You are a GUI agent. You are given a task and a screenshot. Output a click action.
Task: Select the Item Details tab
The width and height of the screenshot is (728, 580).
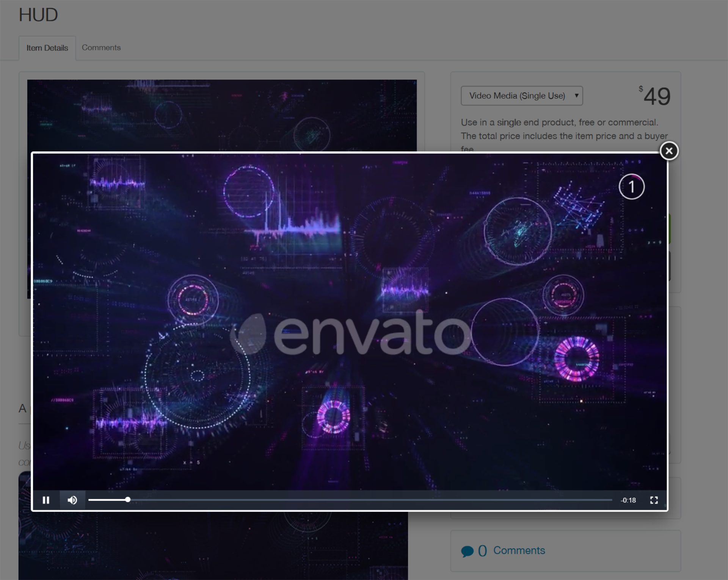[x=47, y=48]
